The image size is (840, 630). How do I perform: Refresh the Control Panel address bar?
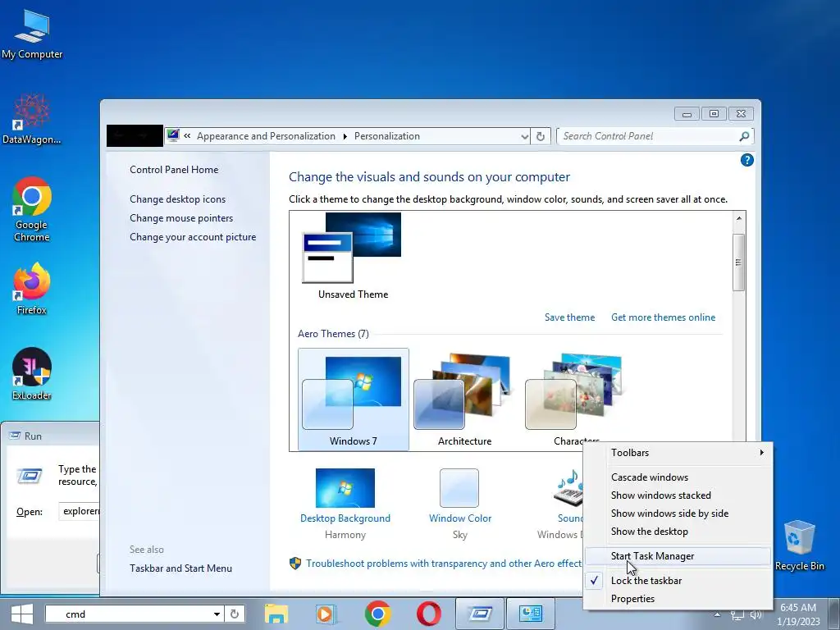[541, 136]
